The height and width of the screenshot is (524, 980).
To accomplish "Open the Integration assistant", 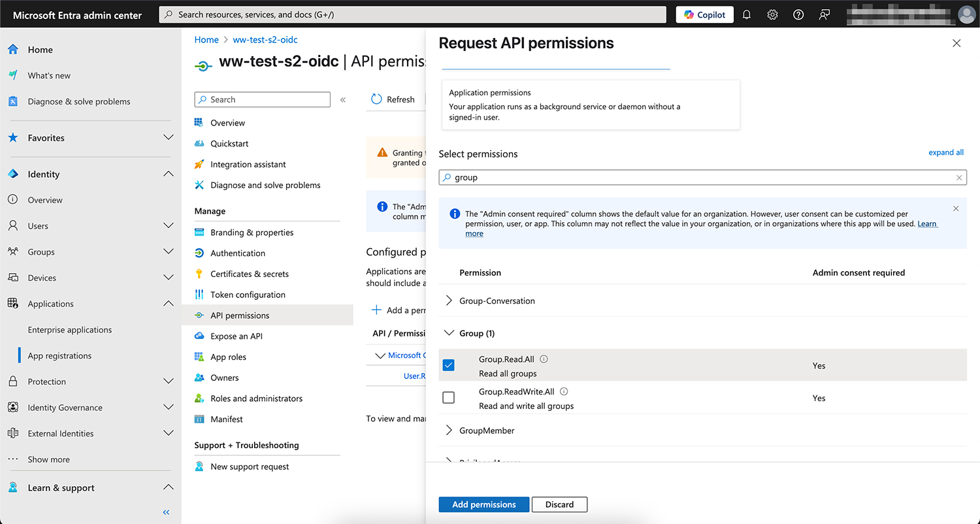I will [x=249, y=164].
